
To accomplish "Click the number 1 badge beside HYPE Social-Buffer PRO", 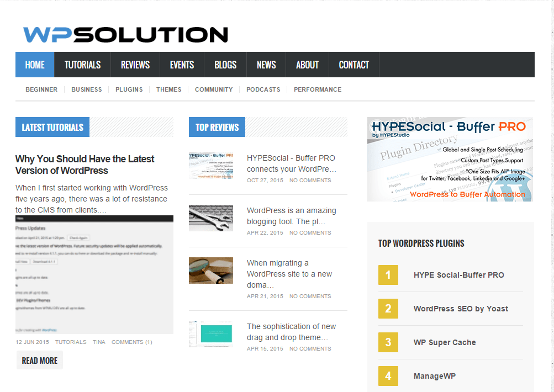I will (x=388, y=274).
